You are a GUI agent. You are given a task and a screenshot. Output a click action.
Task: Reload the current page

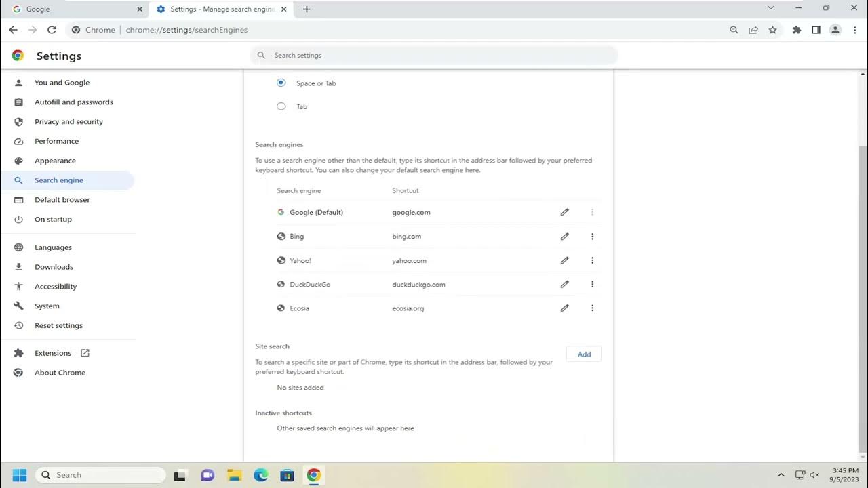52,30
